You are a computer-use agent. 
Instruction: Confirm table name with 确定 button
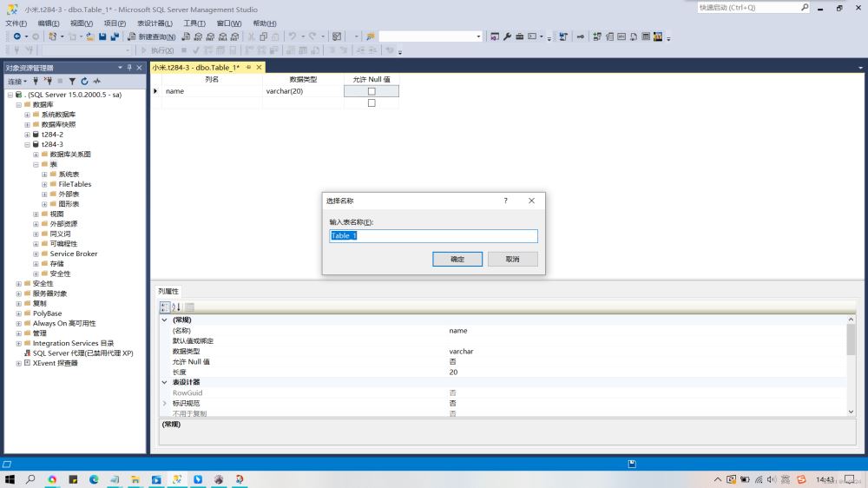pyautogui.click(x=457, y=259)
